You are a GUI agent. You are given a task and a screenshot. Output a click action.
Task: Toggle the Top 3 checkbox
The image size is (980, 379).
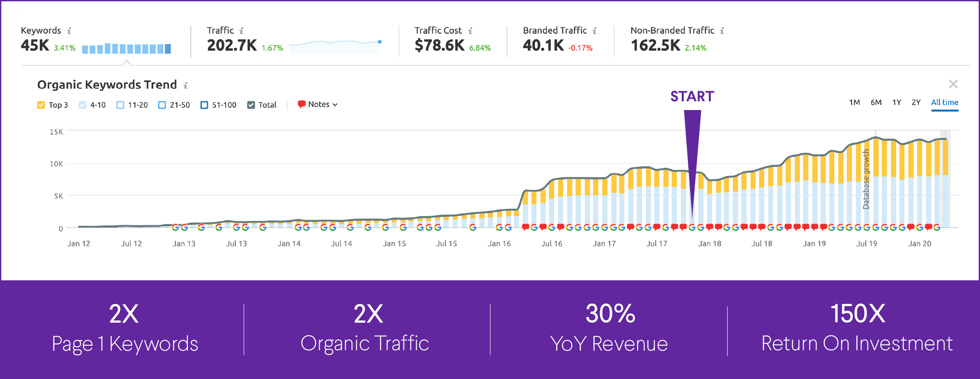41,105
